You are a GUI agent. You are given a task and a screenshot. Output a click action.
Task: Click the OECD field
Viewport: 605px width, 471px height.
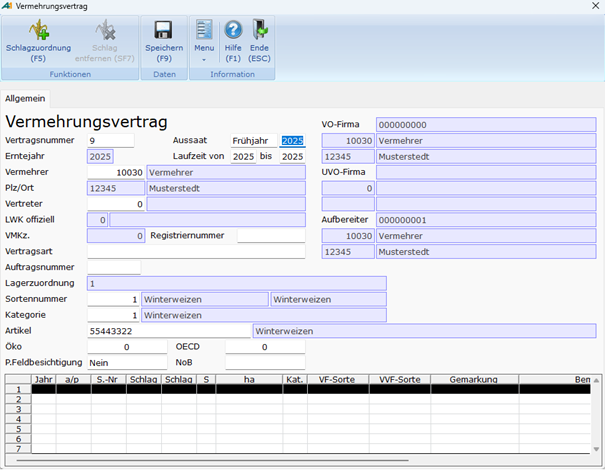coord(265,346)
